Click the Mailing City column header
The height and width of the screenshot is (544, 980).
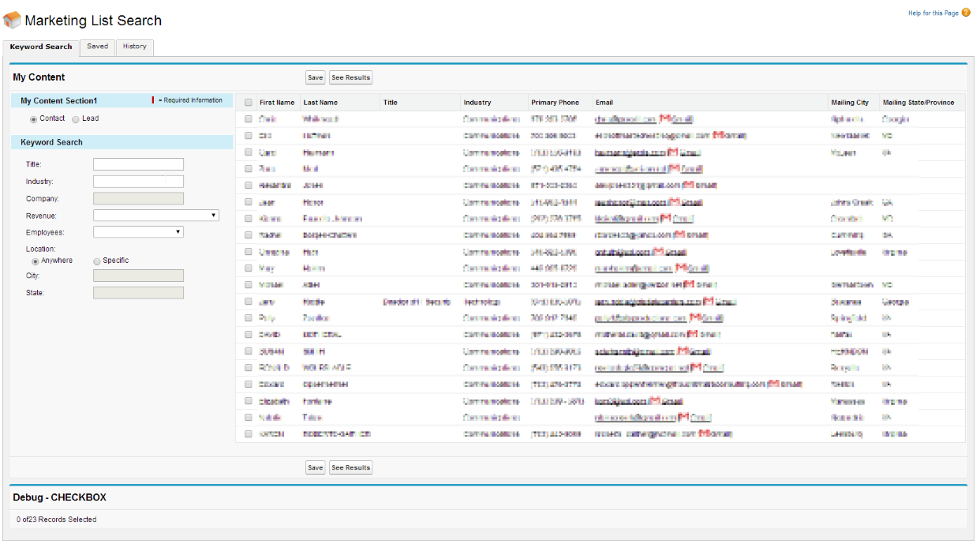pos(850,103)
